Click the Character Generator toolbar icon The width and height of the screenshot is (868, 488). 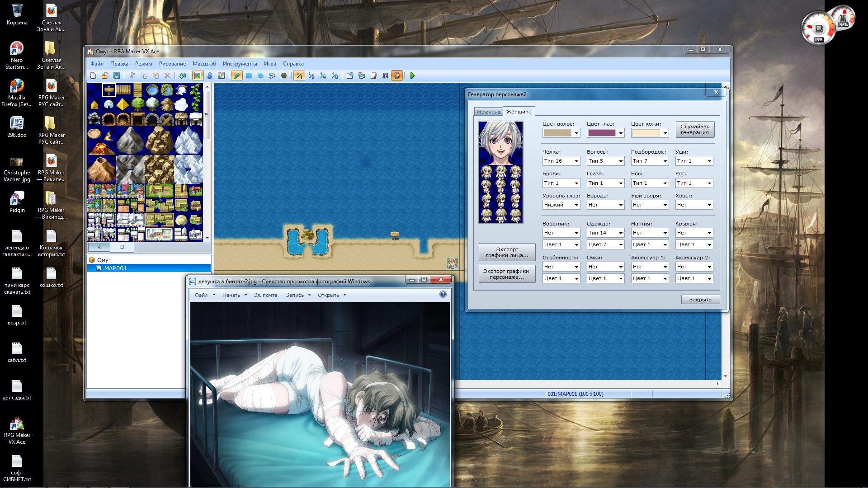click(397, 76)
